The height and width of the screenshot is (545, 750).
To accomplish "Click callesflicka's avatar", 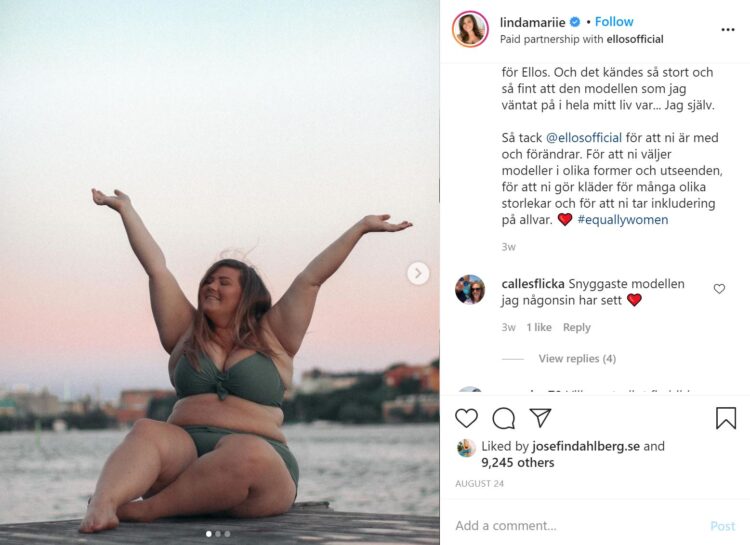I will 470,290.
